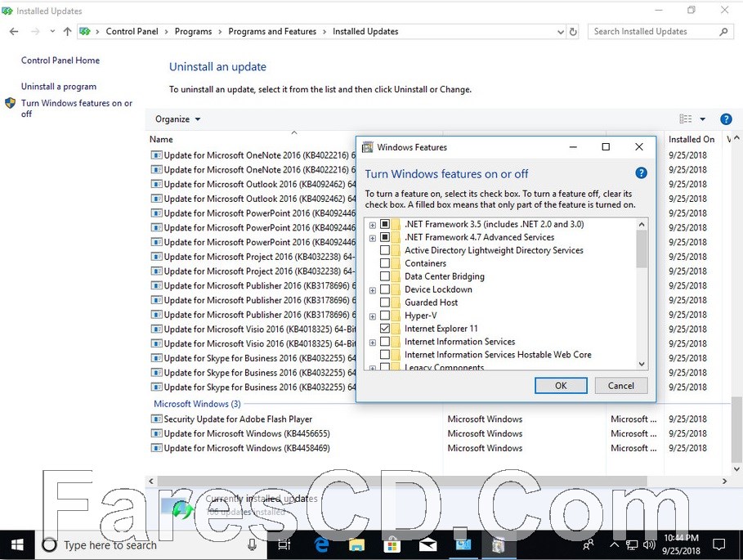Image resolution: width=743 pixels, height=560 pixels.
Task: Enable Data Center Bridging checkbox
Action: (x=385, y=276)
